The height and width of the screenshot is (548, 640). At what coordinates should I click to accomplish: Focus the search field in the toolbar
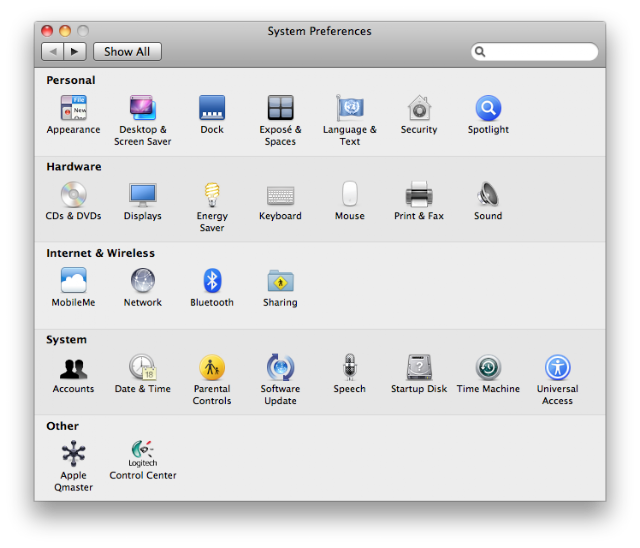534,52
